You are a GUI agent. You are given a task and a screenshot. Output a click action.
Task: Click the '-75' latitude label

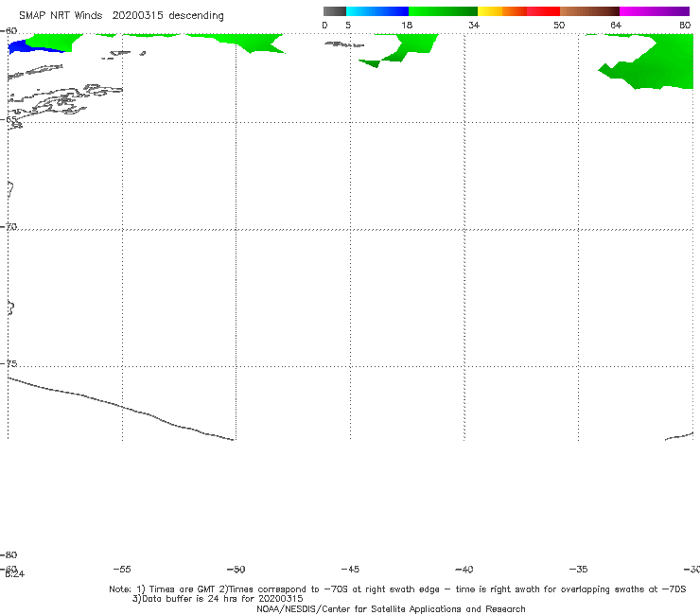pos(9,363)
